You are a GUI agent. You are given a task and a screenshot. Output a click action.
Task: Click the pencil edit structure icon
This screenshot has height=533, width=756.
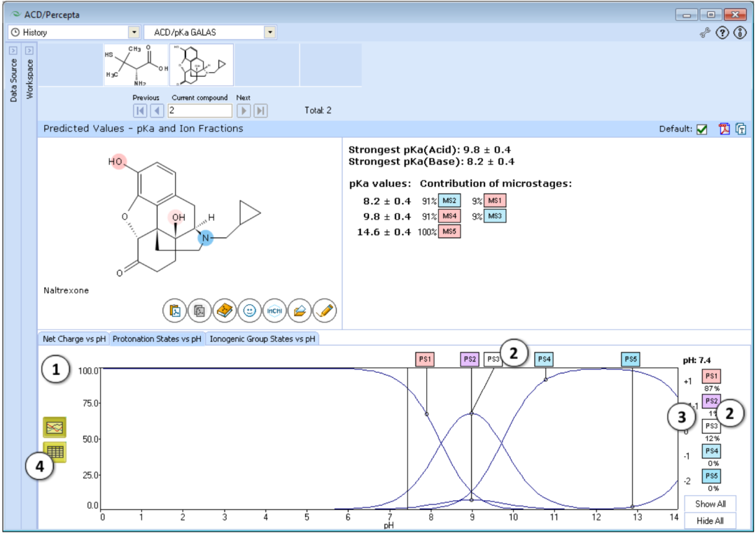tap(324, 311)
